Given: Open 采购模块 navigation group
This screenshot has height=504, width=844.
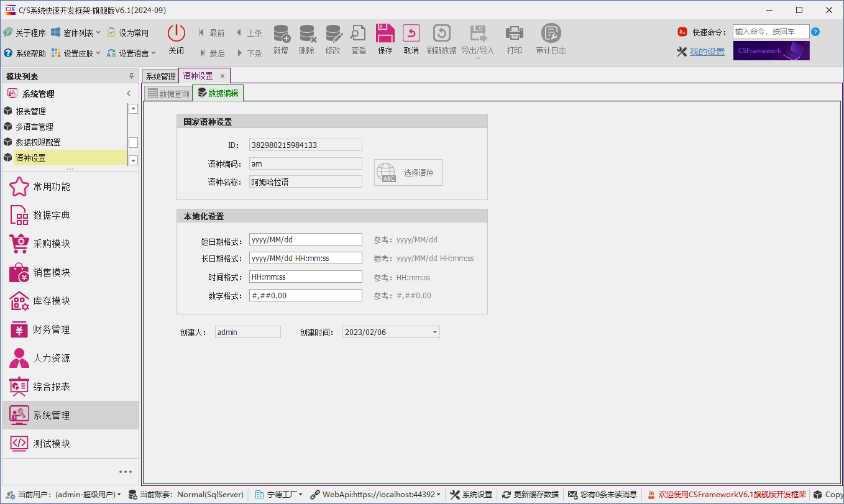Looking at the screenshot, I should pos(70,244).
